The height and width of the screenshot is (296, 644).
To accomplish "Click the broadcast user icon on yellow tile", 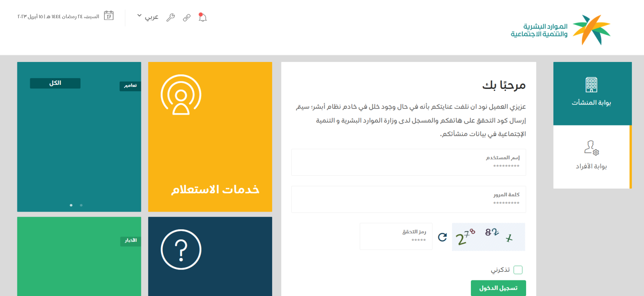I will (181, 95).
